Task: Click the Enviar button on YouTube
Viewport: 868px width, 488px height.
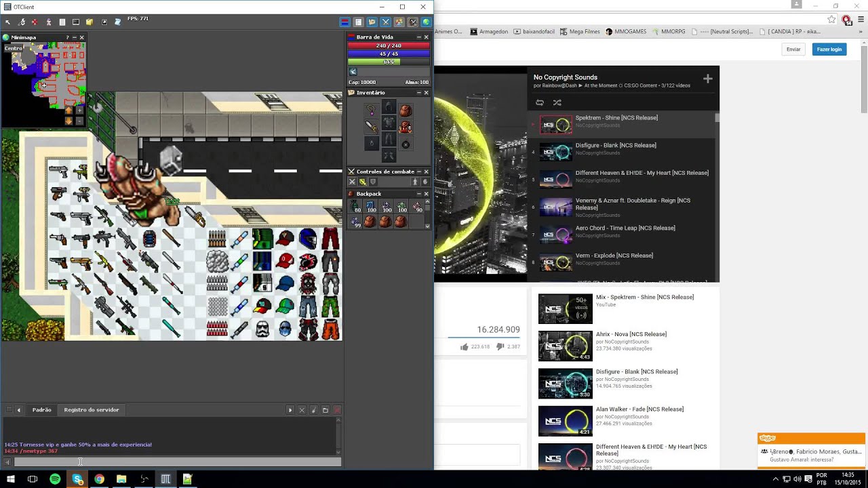Action: 793,49
